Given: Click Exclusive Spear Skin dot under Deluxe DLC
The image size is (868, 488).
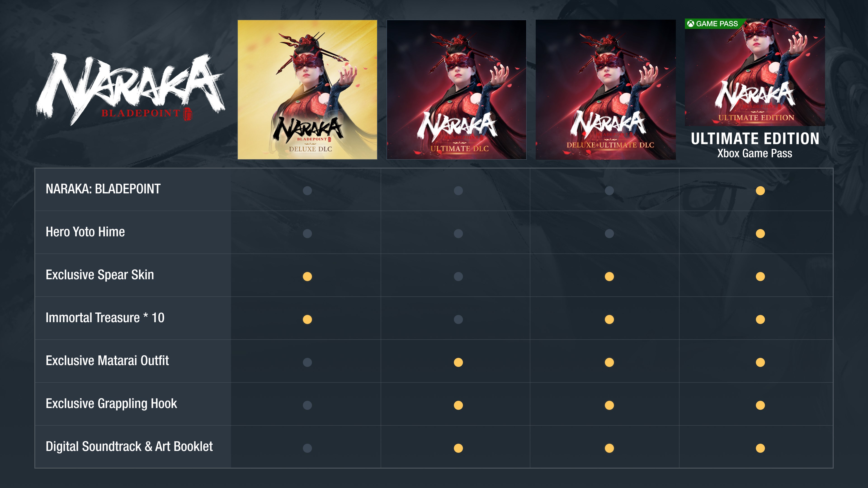Looking at the screenshot, I should point(307,277).
